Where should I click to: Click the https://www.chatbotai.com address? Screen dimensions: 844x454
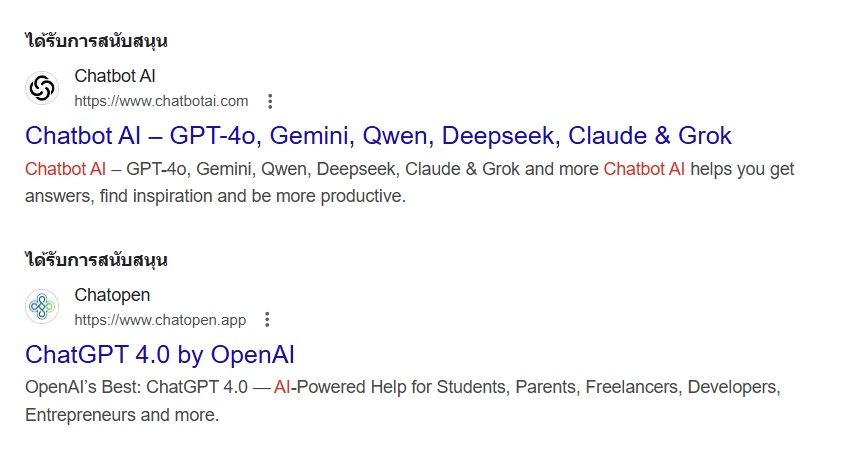[161, 101]
